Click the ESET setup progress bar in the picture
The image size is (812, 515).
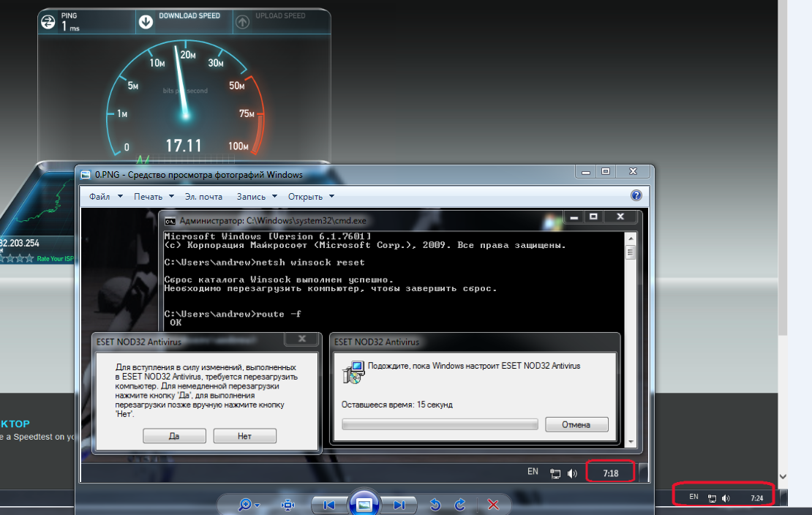pyautogui.click(x=440, y=424)
